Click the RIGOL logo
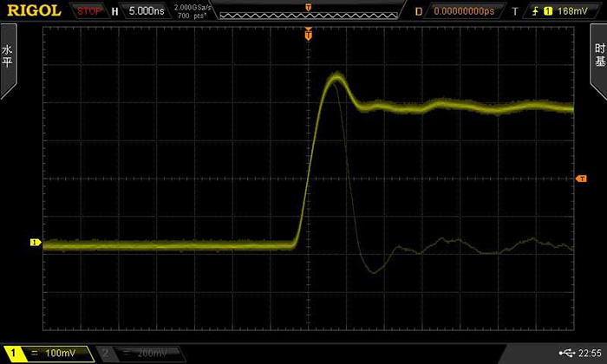 pyautogui.click(x=33, y=11)
